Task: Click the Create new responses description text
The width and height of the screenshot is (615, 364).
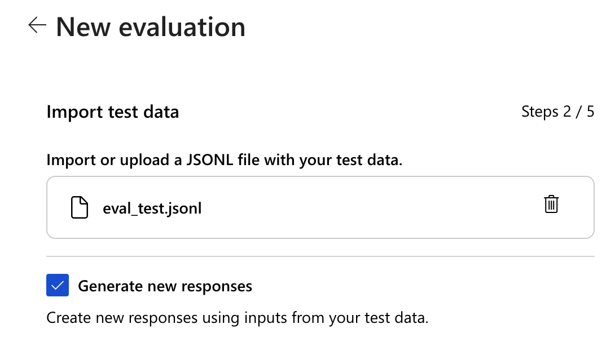Action: click(x=237, y=317)
